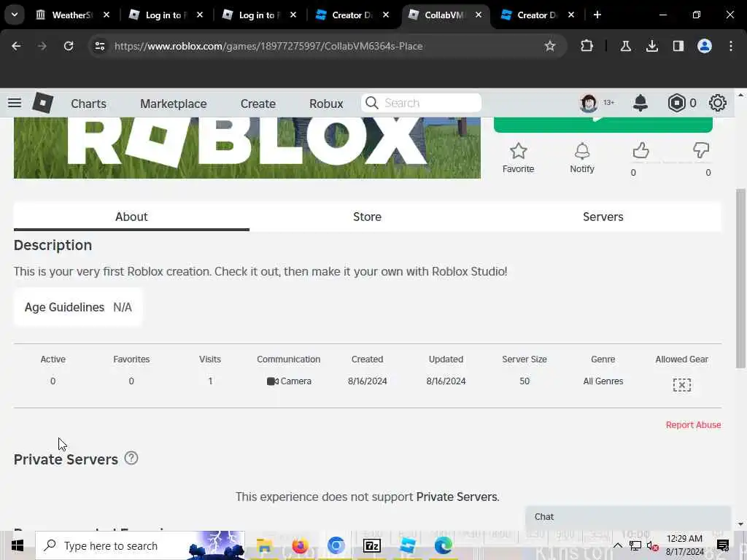The image size is (747, 560).
Task: Follow the Private Servers bold link
Action: 457,497
